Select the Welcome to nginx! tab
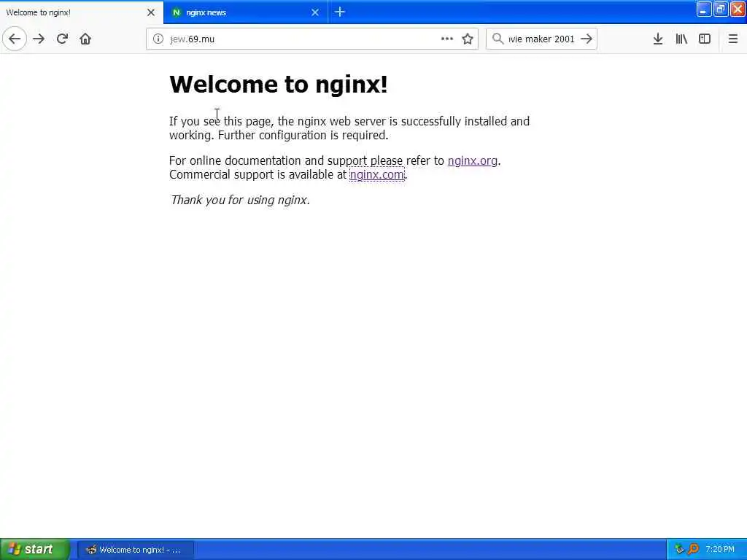The width and height of the screenshot is (747, 560). click(76, 12)
